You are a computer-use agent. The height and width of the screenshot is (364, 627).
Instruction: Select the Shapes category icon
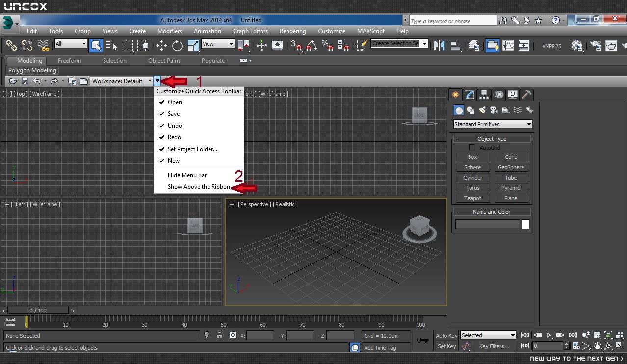pos(470,110)
